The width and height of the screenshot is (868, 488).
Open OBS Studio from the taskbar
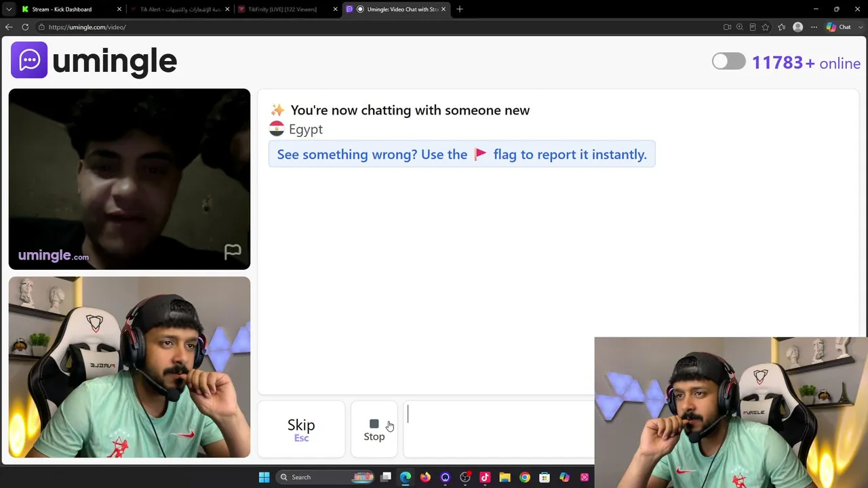click(x=465, y=477)
